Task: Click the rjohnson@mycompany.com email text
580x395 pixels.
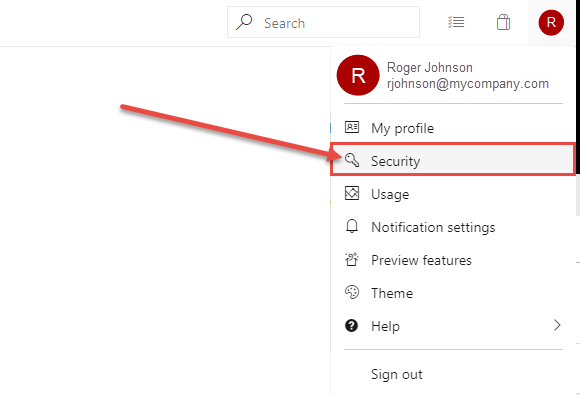Action: coord(468,84)
